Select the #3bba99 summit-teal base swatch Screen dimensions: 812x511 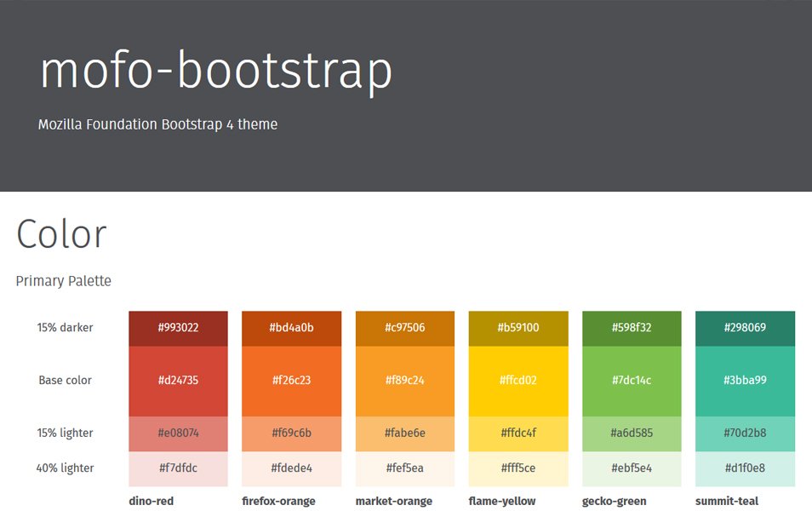pyautogui.click(x=746, y=381)
